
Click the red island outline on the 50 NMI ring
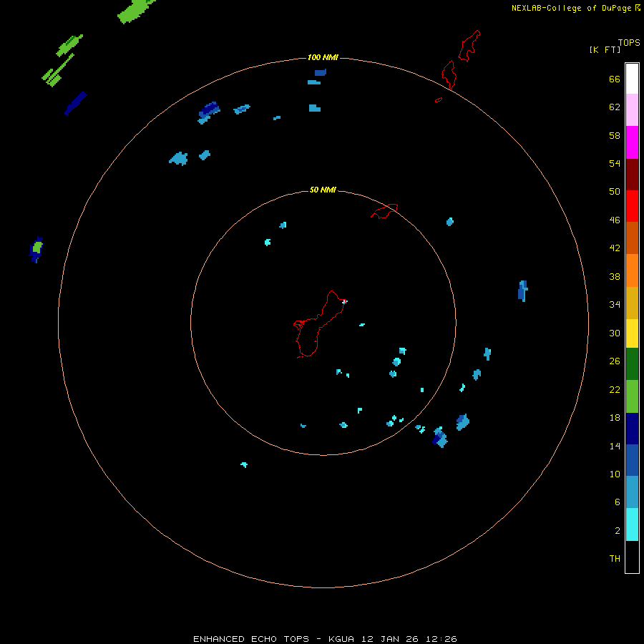tap(384, 211)
